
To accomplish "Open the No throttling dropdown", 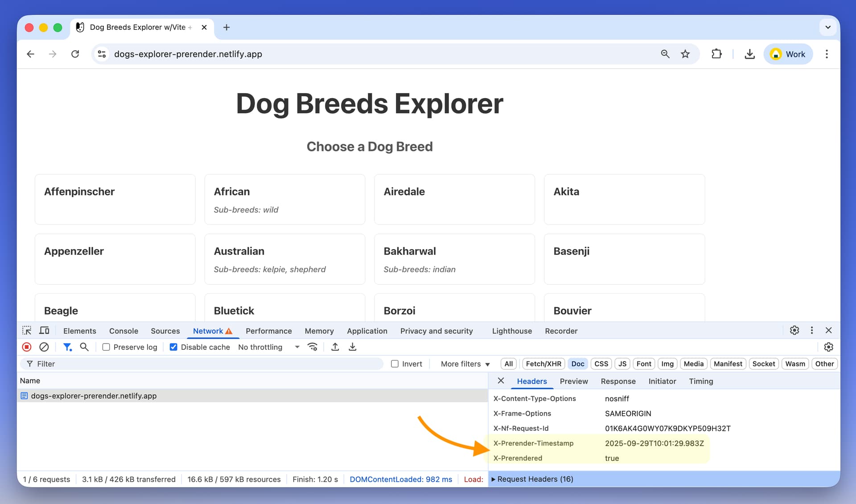I will point(268,347).
